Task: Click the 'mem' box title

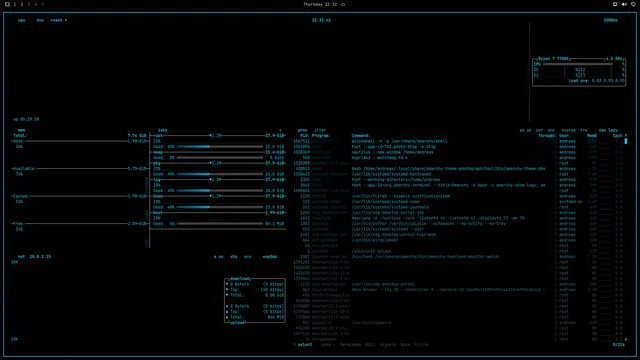Action: 21,130
